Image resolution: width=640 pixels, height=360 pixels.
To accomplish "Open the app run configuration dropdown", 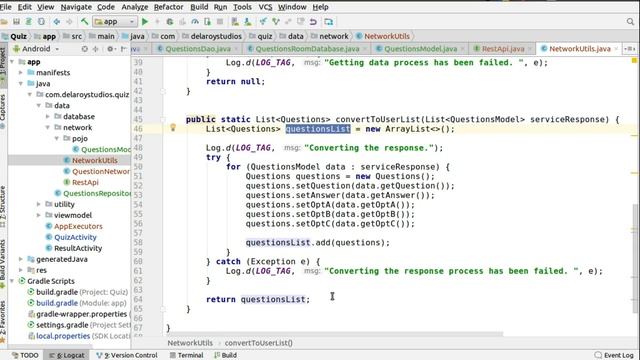I will pyautogui.click(x=115, y=22).
